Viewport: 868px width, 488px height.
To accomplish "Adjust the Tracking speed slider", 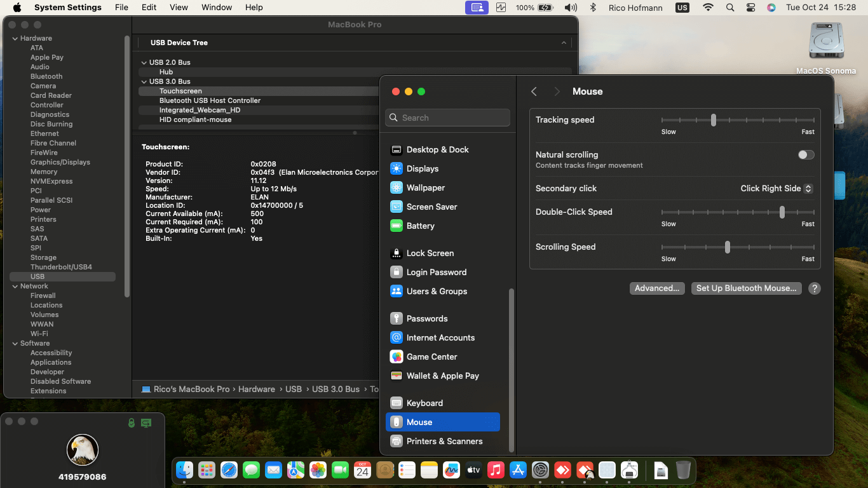I will click(714, 120).
